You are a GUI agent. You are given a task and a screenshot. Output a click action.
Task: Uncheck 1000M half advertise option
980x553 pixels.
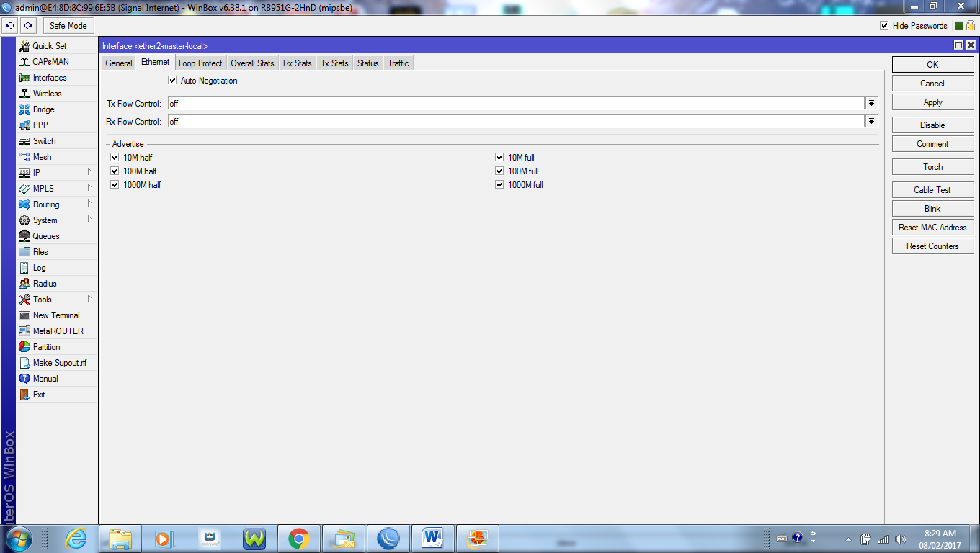115,185
